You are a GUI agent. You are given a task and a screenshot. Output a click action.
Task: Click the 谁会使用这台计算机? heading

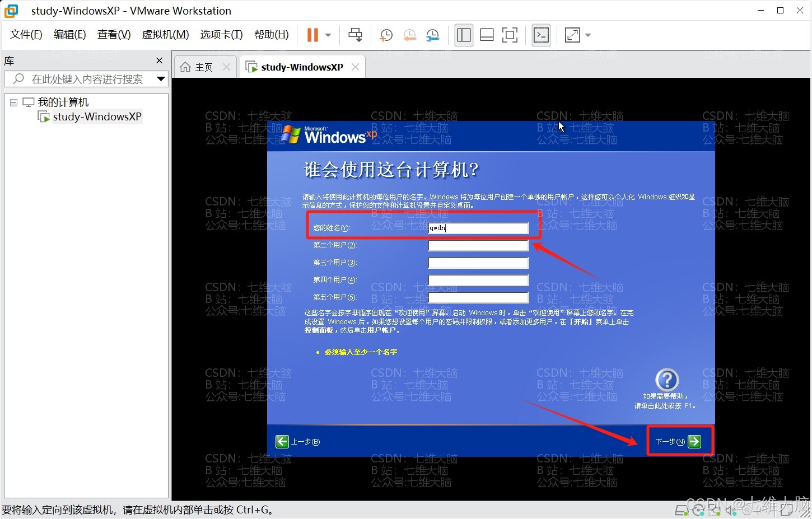point(391,170)
